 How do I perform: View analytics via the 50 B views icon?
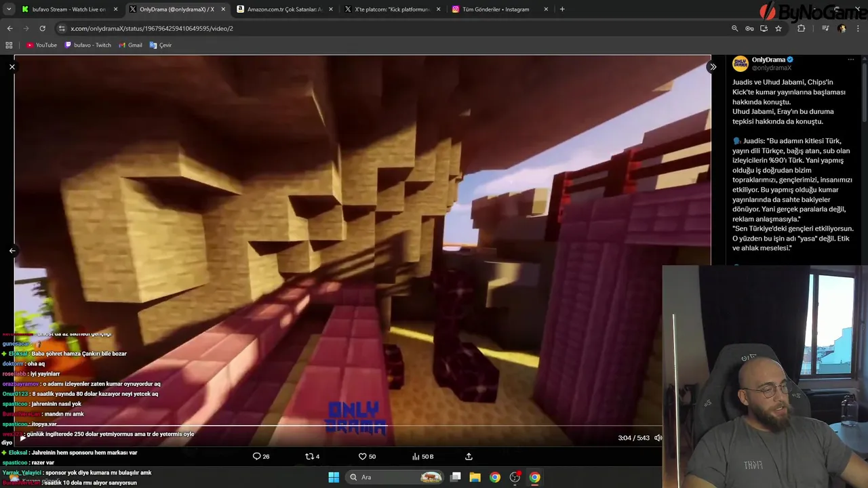422,456
